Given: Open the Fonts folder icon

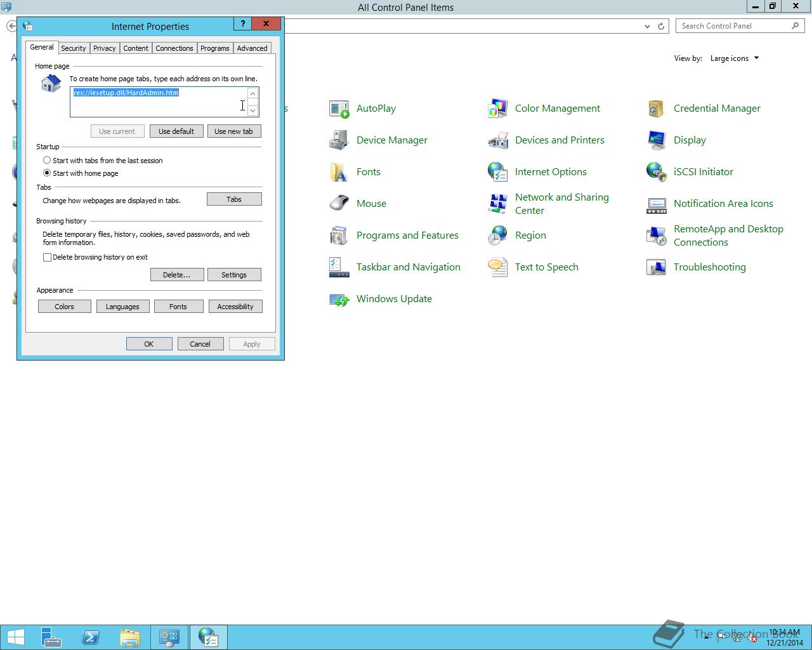Looking at the screenshot, I should click(339, 172).
